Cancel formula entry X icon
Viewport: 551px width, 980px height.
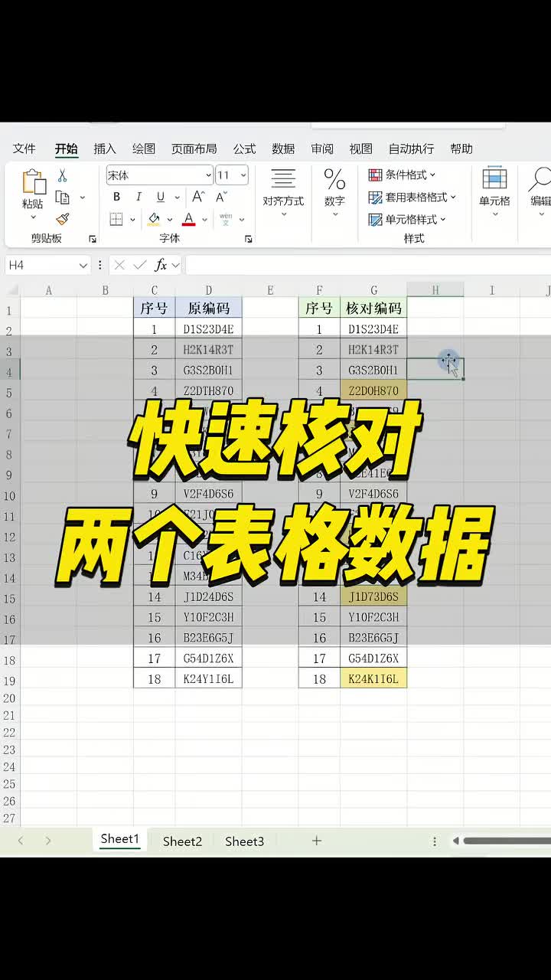(x=119, y=265)
